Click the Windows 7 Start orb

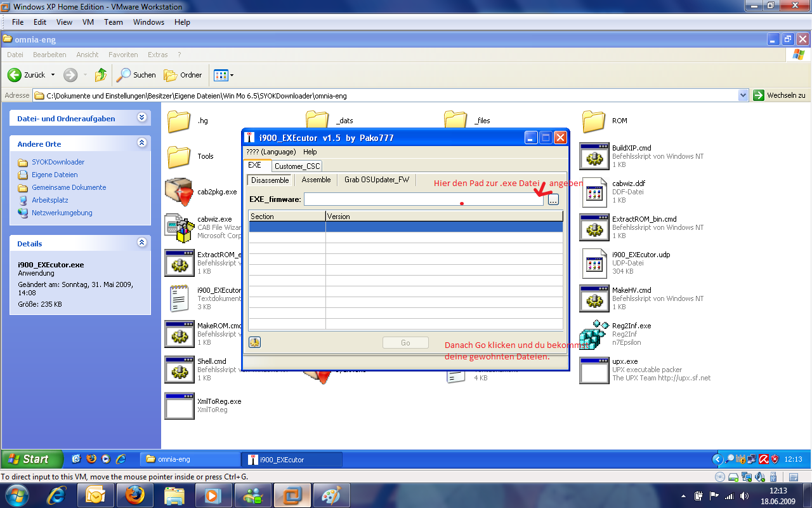[15, 494]
